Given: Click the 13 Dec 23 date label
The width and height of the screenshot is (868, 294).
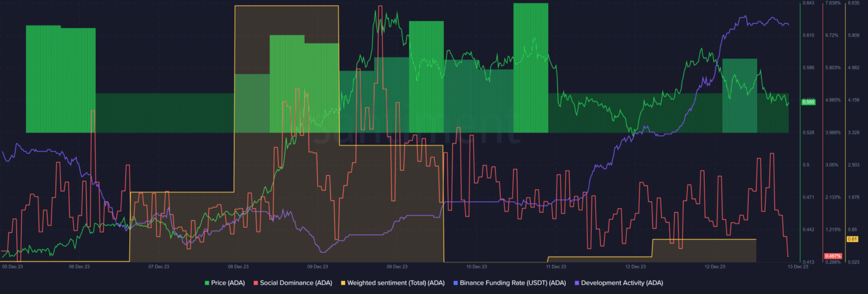Looking at the screenshot, I should point(798,266).
